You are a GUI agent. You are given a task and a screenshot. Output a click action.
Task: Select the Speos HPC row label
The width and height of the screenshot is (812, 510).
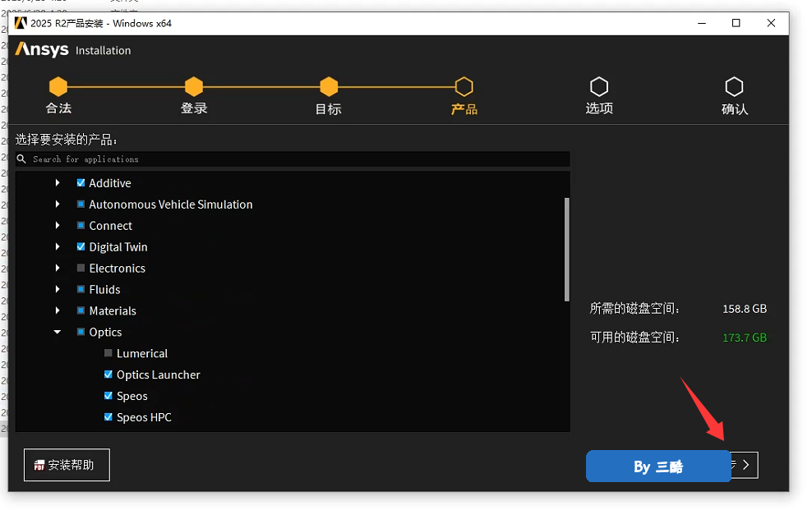click(144, 417)
